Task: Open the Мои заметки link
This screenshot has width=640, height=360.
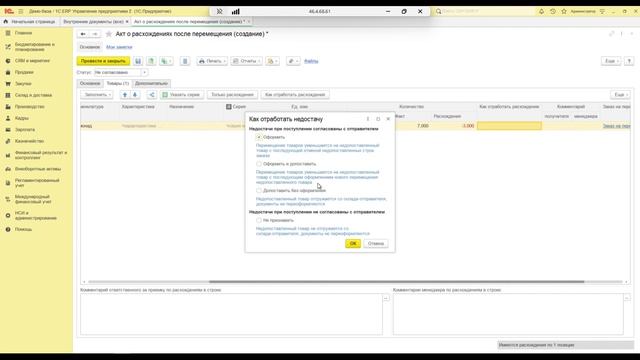Action: [x=119, y=47]
